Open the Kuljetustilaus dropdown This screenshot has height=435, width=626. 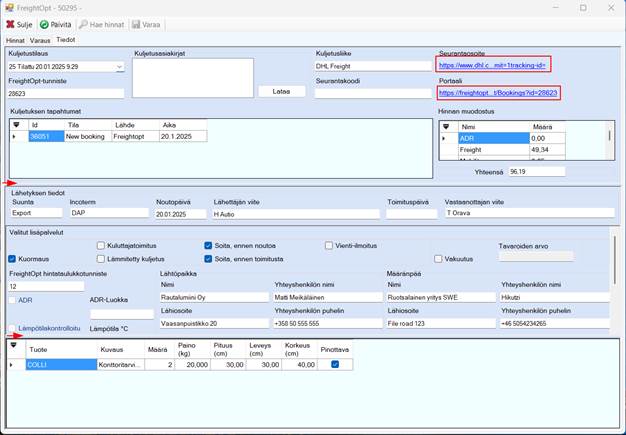(119, 67)
